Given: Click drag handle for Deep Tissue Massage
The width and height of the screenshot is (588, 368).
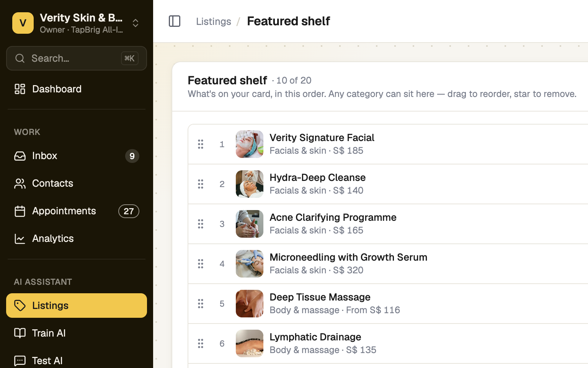Looking at the screenshot, I should [x=201, y=304].
